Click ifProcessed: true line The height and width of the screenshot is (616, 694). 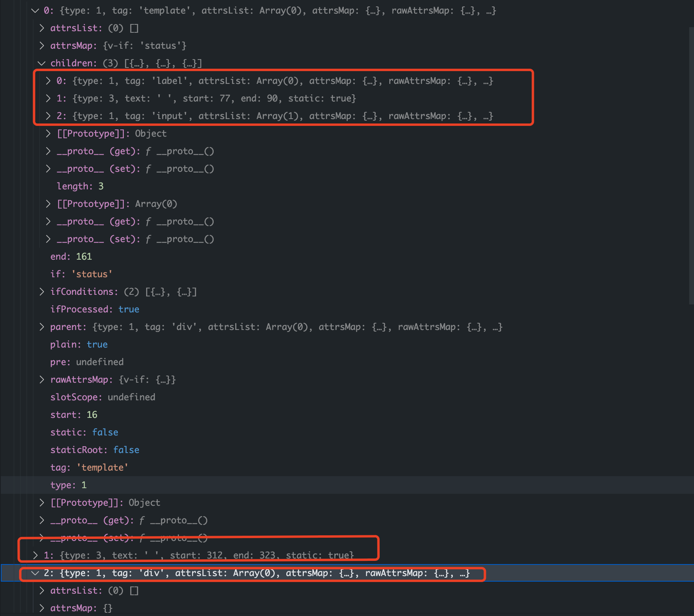[95, 310]
